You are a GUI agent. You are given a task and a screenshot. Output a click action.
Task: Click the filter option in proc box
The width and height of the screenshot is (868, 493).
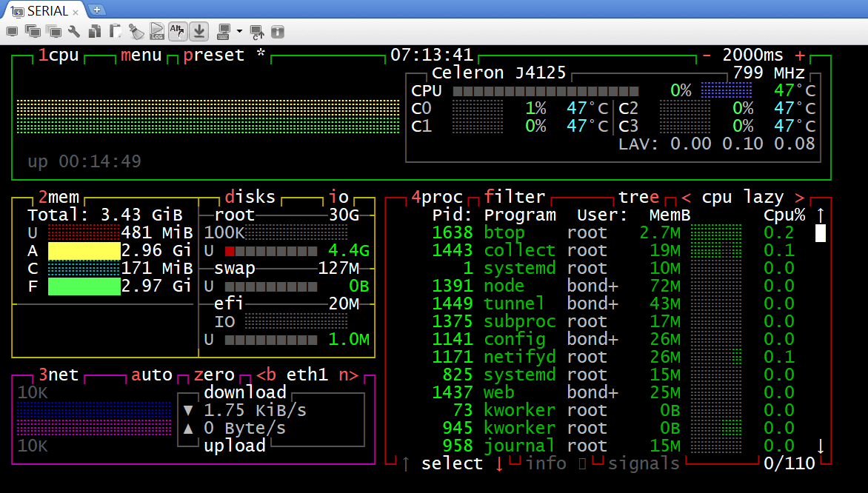point(515,197)
